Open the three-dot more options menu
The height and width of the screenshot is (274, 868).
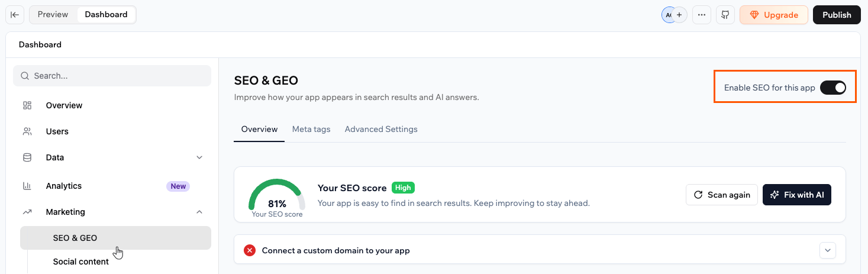pos(702,15)
